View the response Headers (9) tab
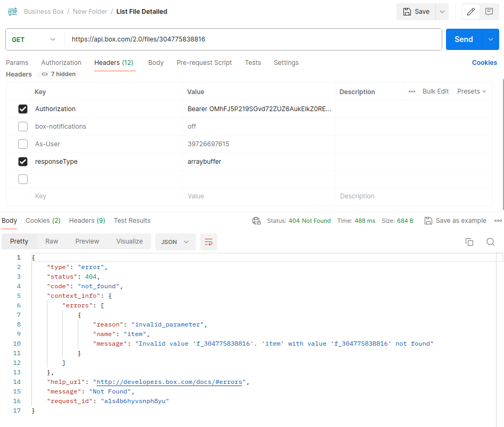The image size is (504, 427). tap(87, 221)
